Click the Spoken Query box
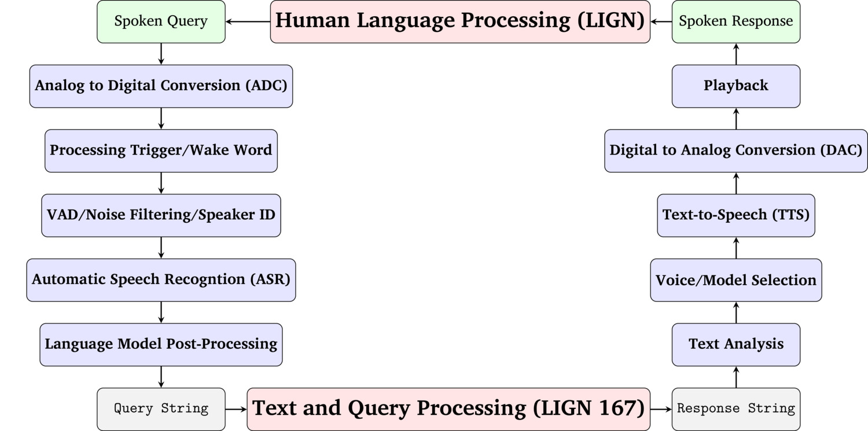Screen dimensions: 868x431 pyautogui.click(x=161, y=21)
